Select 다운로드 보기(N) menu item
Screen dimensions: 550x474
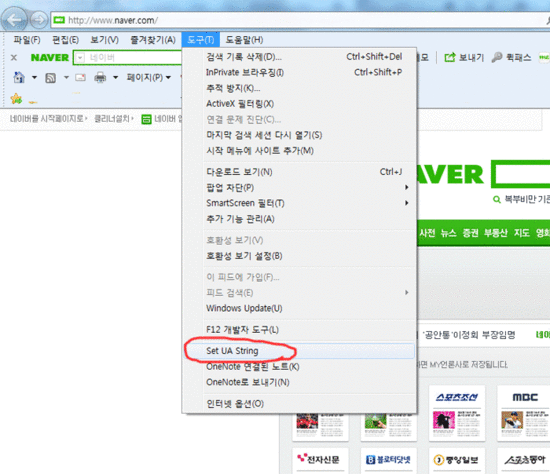(299, 172)
